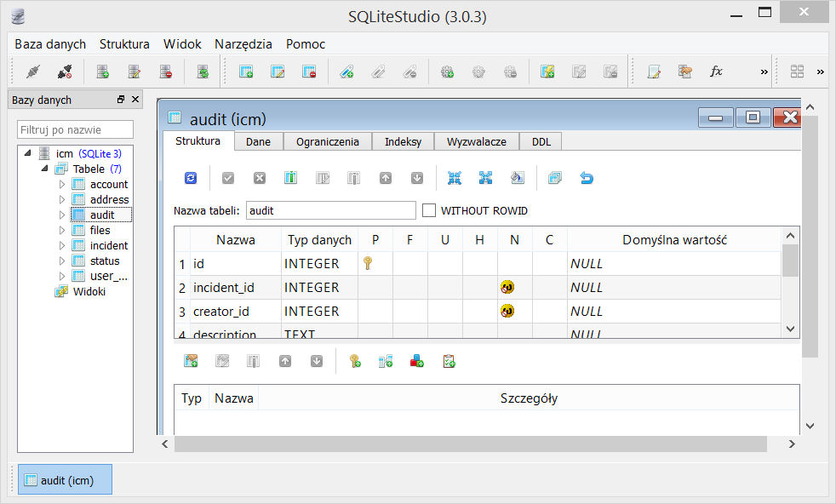Disconnect from the database in main toolbar

pyautogui.click(x=65, y=72)
